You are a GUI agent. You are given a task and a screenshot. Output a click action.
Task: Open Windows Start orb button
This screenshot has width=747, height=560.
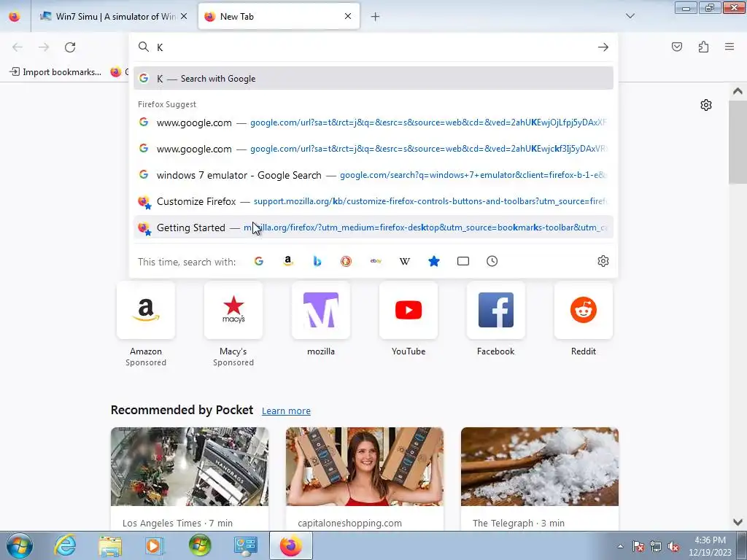pos(20,545)
